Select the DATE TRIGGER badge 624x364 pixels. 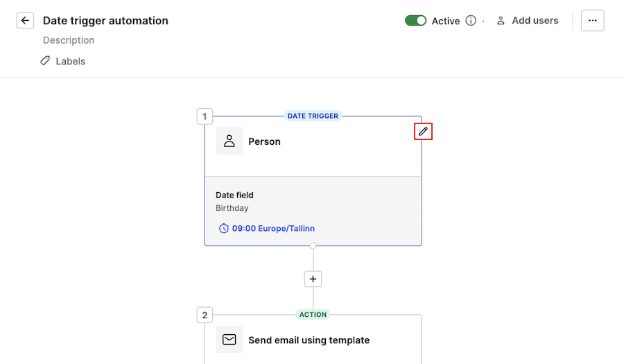coord(313,116)
